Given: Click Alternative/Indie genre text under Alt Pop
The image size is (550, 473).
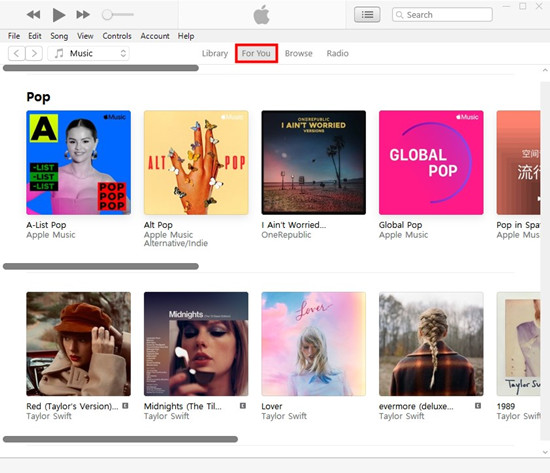Looking at the screenshot, I should pos(176,243).
